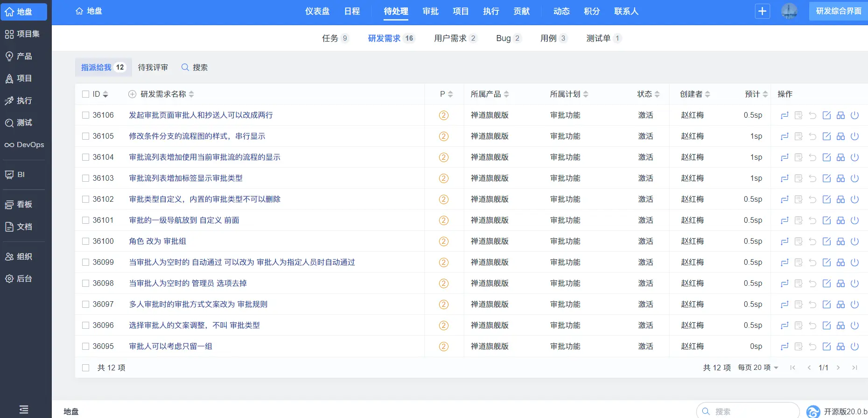868x418 pixels.
Task: Check the box for story 36099
Action: (x=85, y=262)
